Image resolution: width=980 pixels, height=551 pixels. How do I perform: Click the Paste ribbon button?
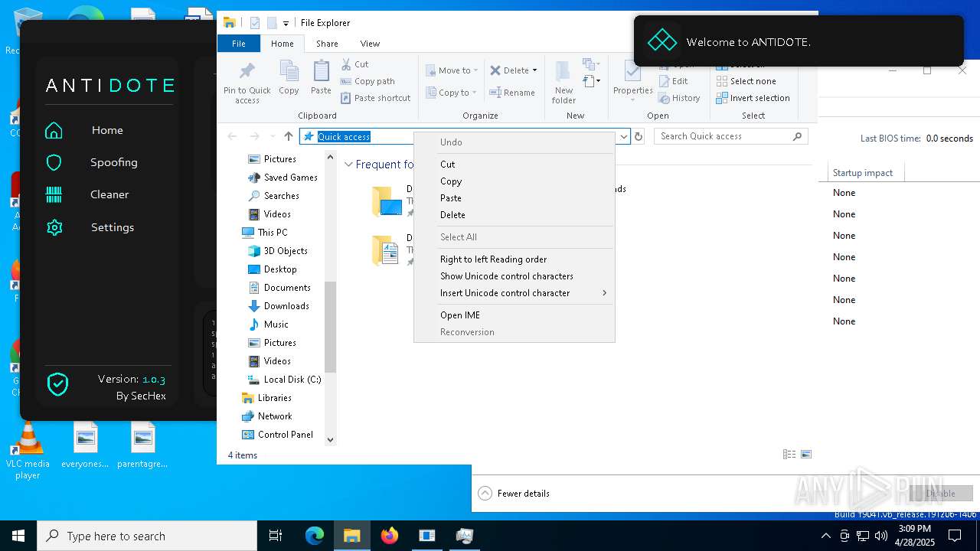[321, 78]
